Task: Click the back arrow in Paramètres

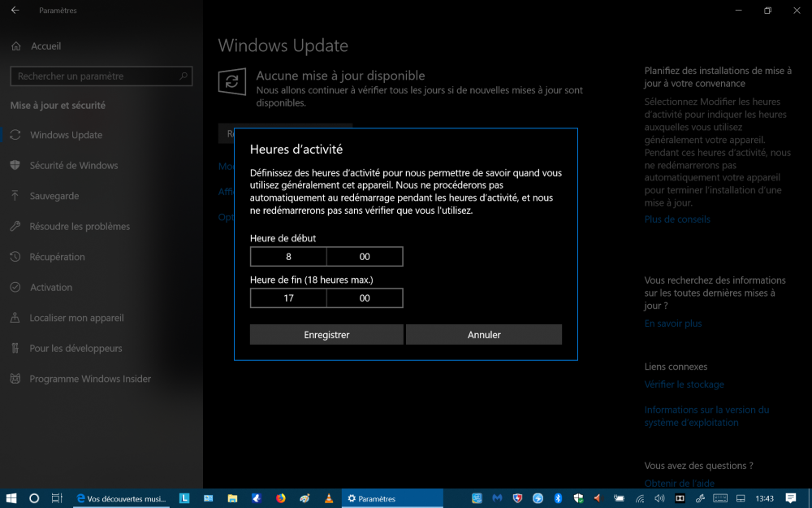Action: (15, 10)
